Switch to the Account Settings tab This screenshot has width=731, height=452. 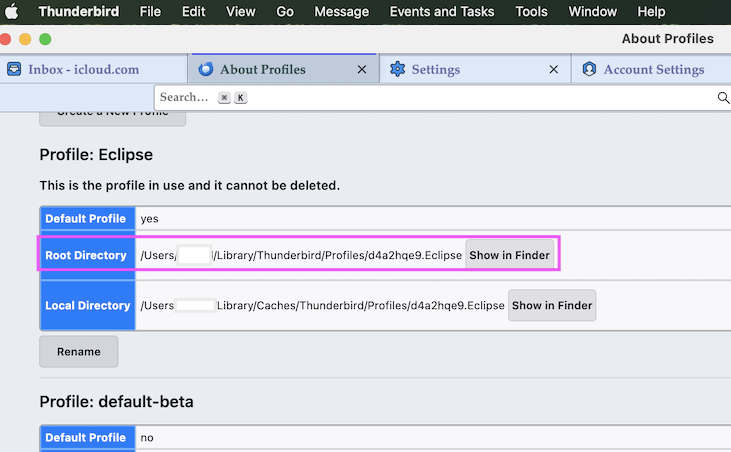[653, 70]
